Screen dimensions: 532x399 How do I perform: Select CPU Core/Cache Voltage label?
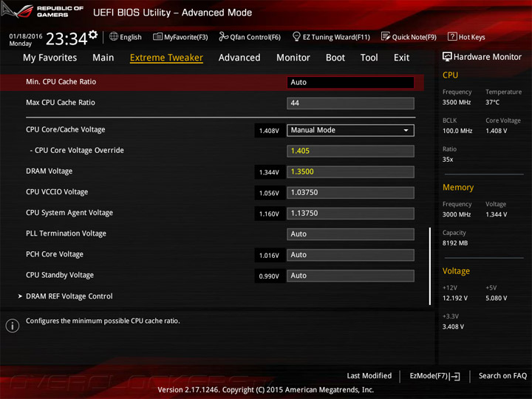pos(66,129)
